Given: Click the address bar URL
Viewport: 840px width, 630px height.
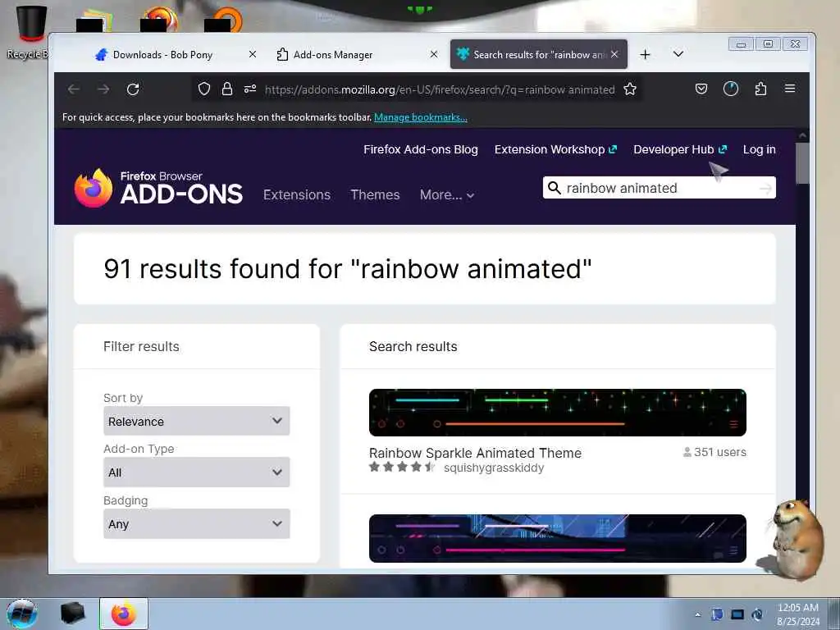Looking at the screenshot, I should [x=440, y=89].
